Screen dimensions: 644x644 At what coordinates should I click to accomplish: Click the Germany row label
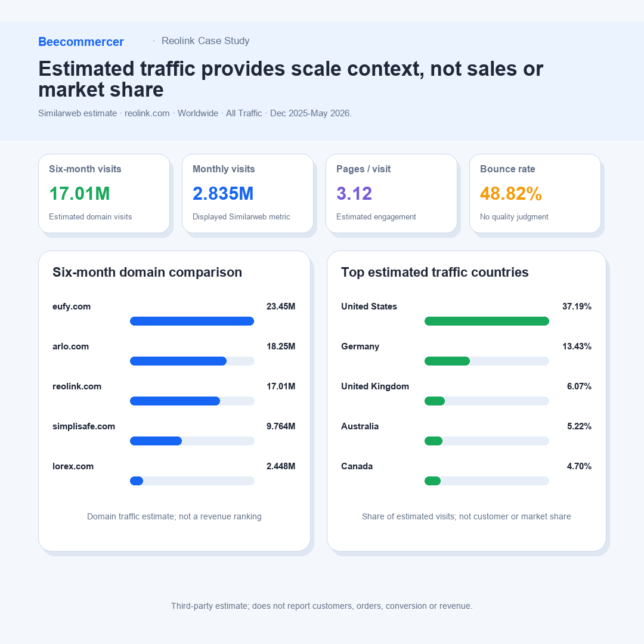click(360, 346)
